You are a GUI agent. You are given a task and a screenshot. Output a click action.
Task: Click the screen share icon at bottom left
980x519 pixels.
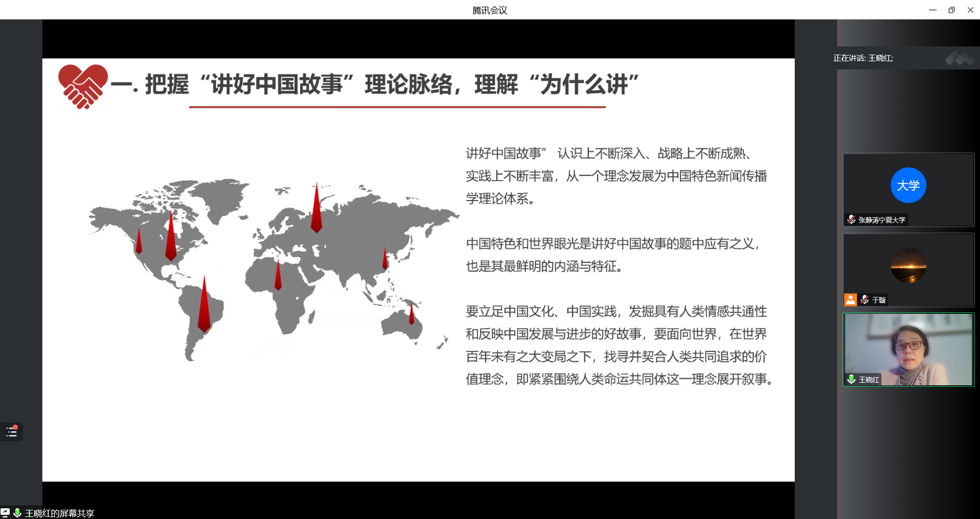(x=5, y=512)
